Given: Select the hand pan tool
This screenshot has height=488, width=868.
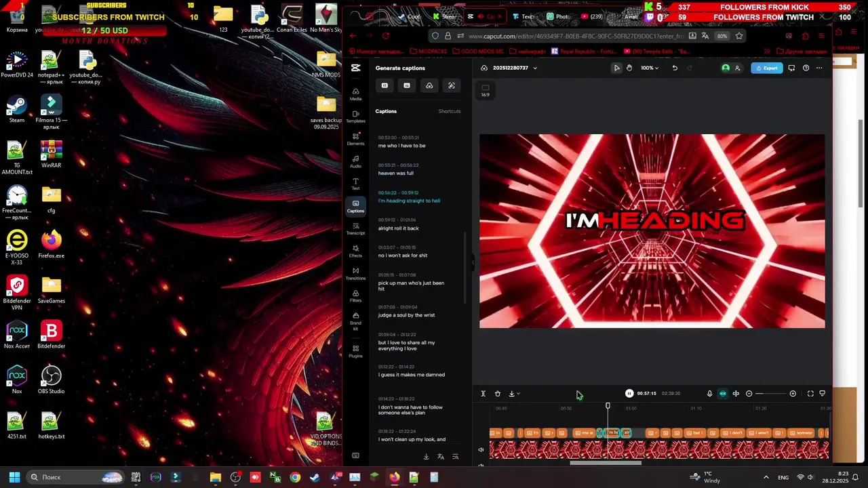Looking at the screenshot, I should [x=629, y=68].
